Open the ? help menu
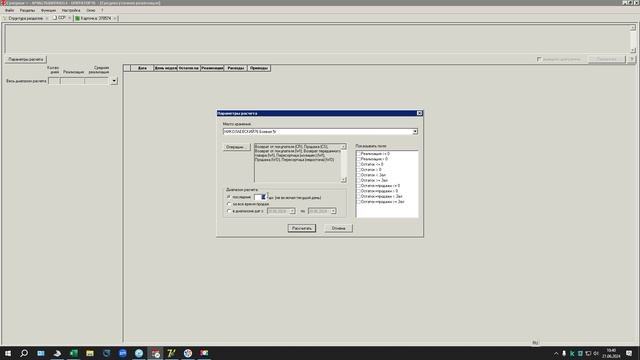The width and height of the screenshot is (640, 360). pos(102,10)
